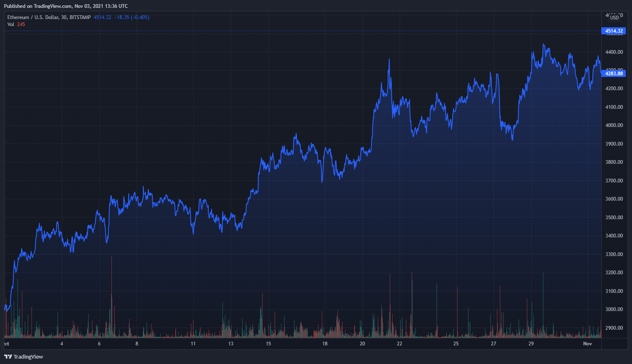Click the legend price value 4514.32

[x=102, y=17]
